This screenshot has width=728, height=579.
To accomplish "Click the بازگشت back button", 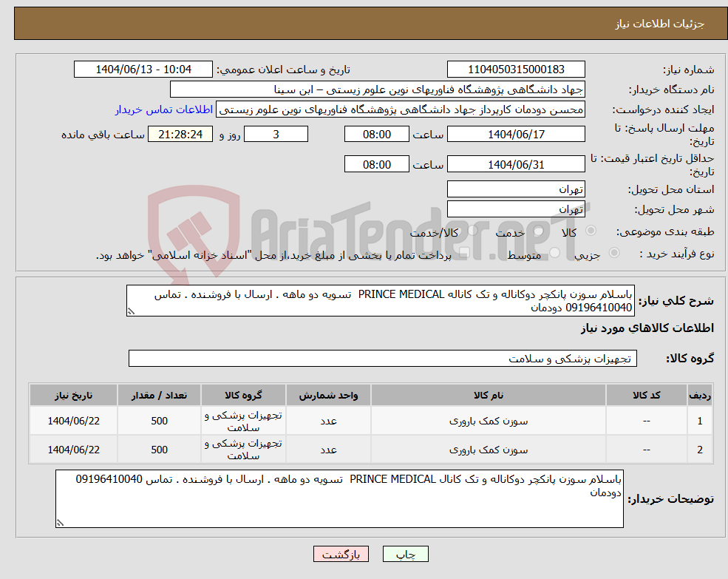I will (x=341, y=553).
